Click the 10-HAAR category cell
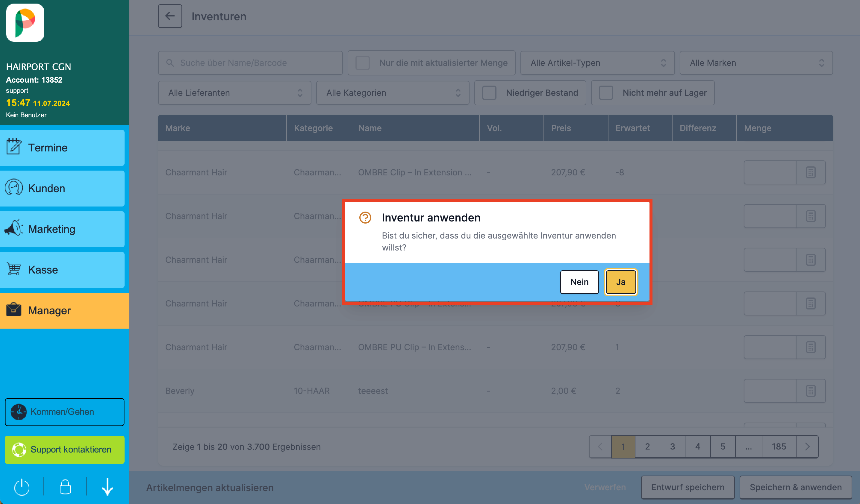The width and height of the screenshot is (860, 504). [312, 391]
